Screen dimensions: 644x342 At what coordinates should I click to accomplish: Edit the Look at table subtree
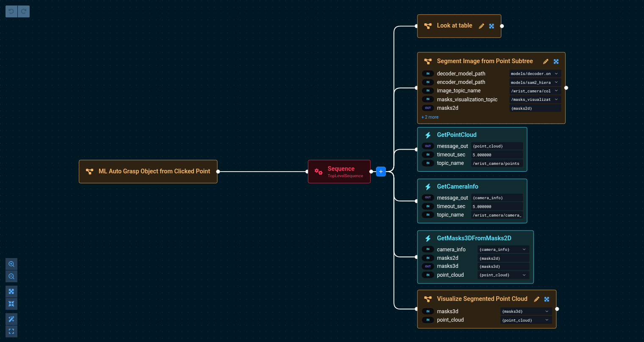481,26
